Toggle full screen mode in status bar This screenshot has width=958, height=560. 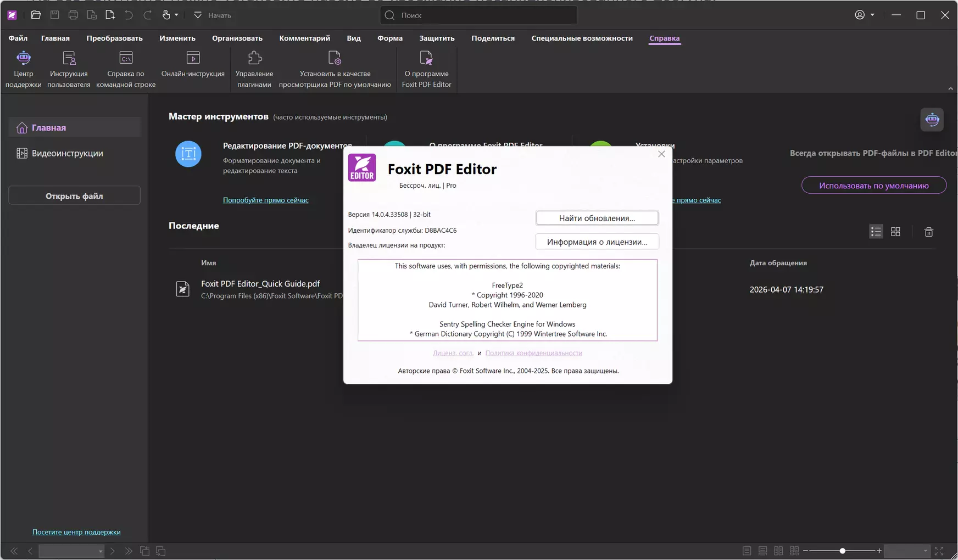click(939, 551)
